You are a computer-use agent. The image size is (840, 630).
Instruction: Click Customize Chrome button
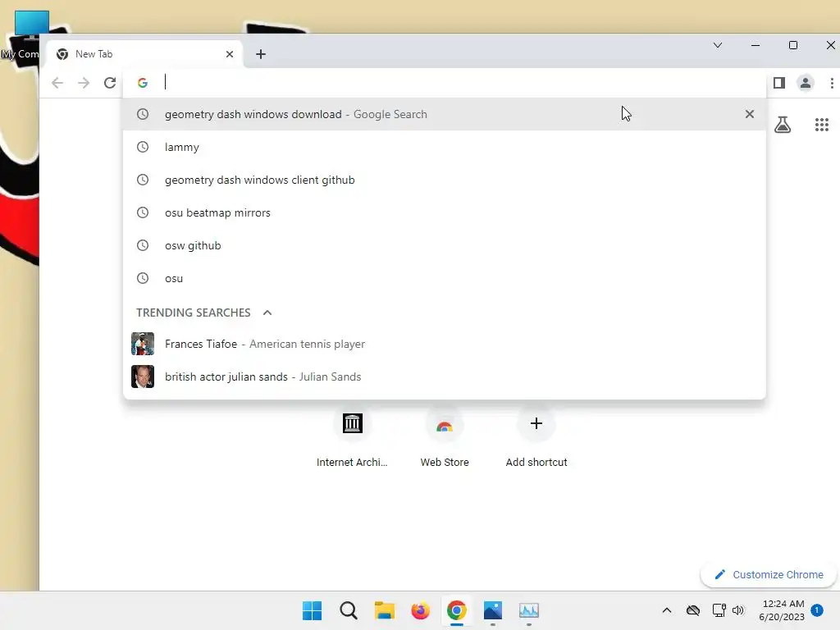coord(769,574)
